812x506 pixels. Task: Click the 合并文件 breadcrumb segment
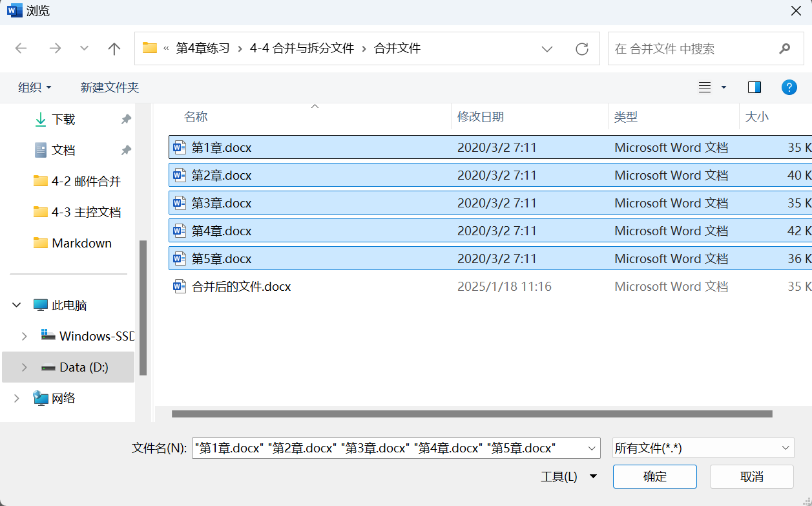click(x=397, y=48)
